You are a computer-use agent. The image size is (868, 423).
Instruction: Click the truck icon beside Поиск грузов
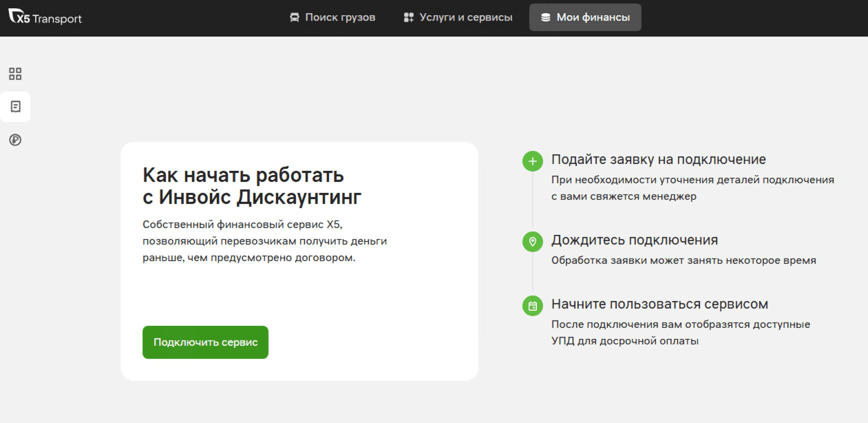click(x=295, y=17)
